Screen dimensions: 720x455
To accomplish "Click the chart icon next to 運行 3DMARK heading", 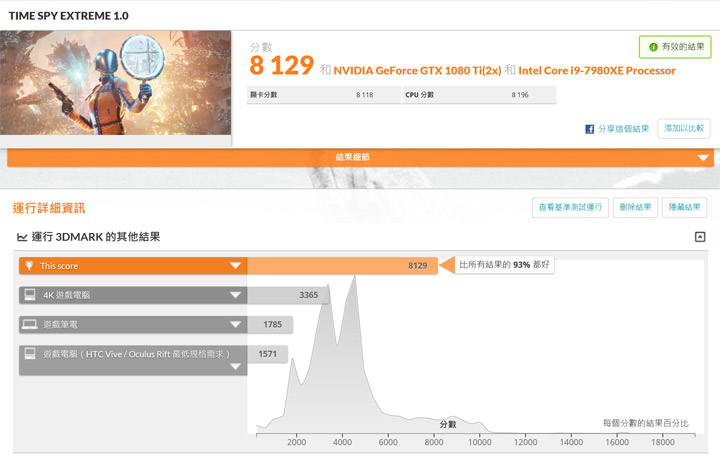I will pos(22,237).
